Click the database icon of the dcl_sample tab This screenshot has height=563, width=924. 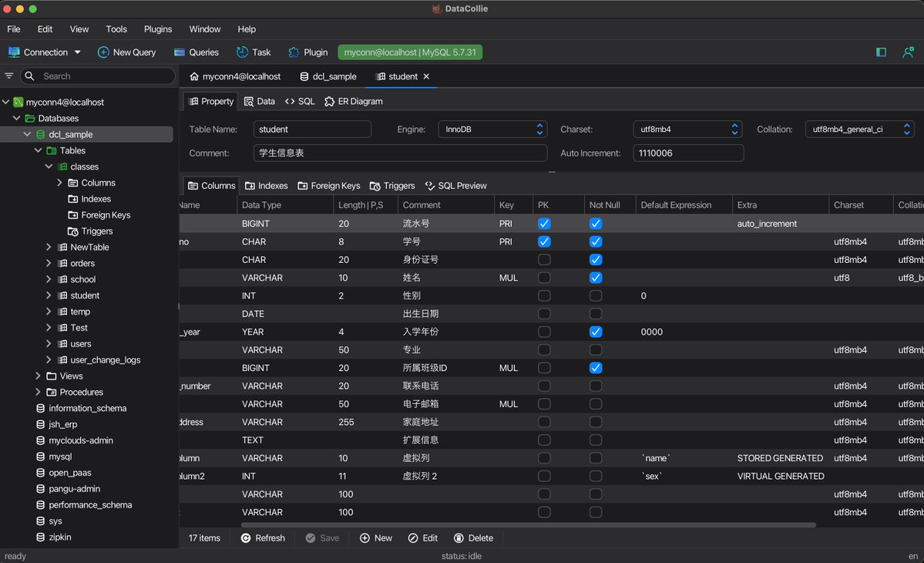point(304,76)
